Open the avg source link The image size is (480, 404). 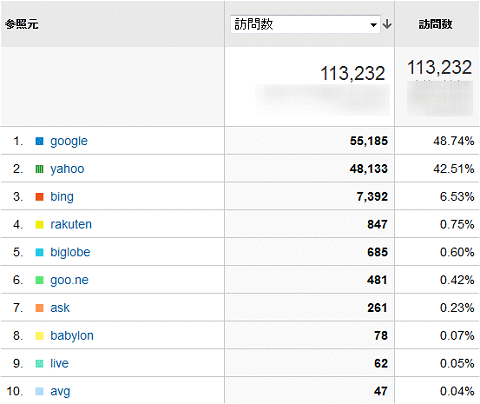[60, 391]
